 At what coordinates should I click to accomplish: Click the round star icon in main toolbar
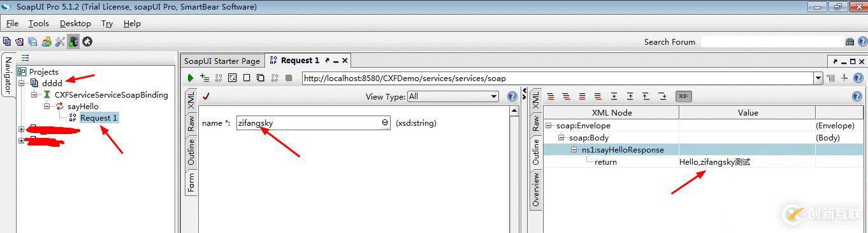(x=87, y=41)
